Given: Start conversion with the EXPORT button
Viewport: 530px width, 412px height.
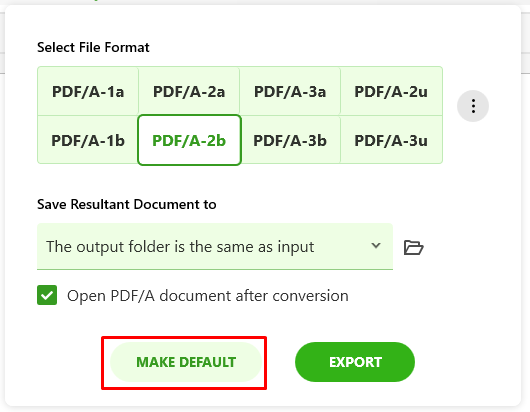Looking at the screenshot, I should [355, 362].
